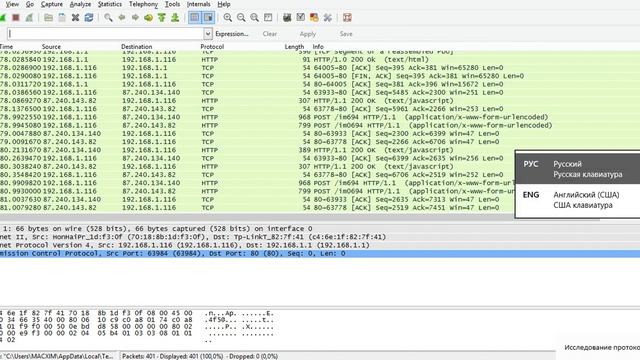
Task: Open the Tools menu
Action: [x=172, y=4]
